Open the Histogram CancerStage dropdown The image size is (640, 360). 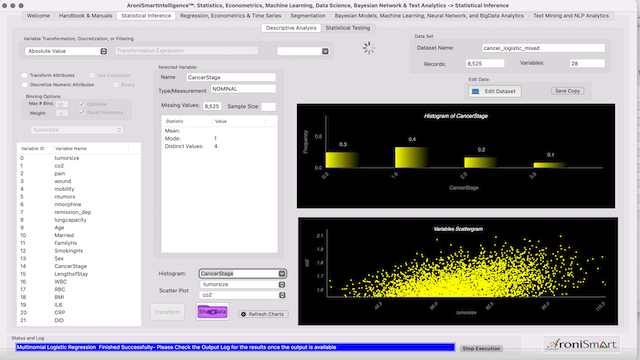[242, 273]
